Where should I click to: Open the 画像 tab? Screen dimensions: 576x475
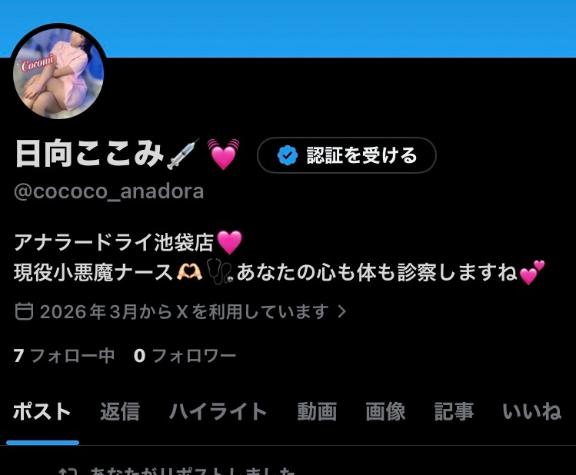tap(385, 411)
